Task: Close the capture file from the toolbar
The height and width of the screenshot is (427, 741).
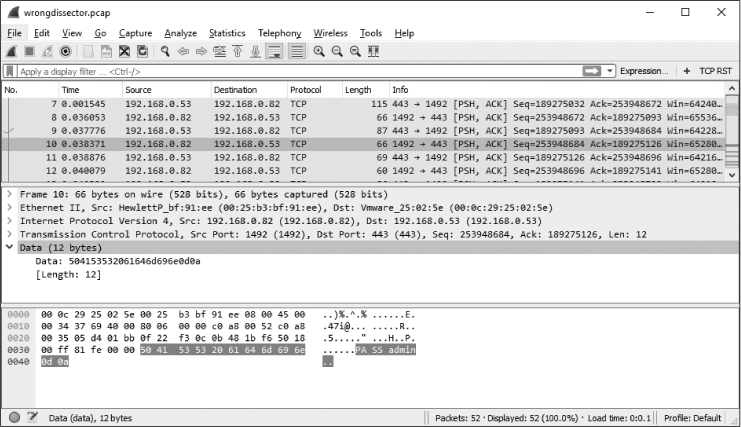Action: pyautogui.click(x=125, y=51)
